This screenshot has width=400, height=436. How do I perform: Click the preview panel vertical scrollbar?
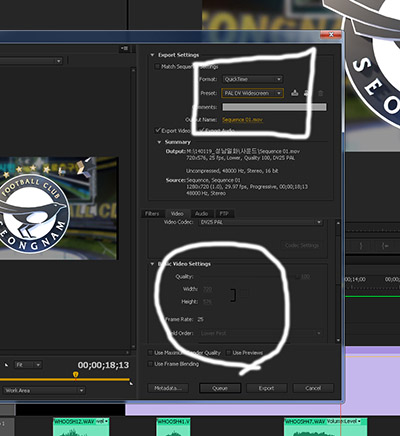(x=133, y=208)
